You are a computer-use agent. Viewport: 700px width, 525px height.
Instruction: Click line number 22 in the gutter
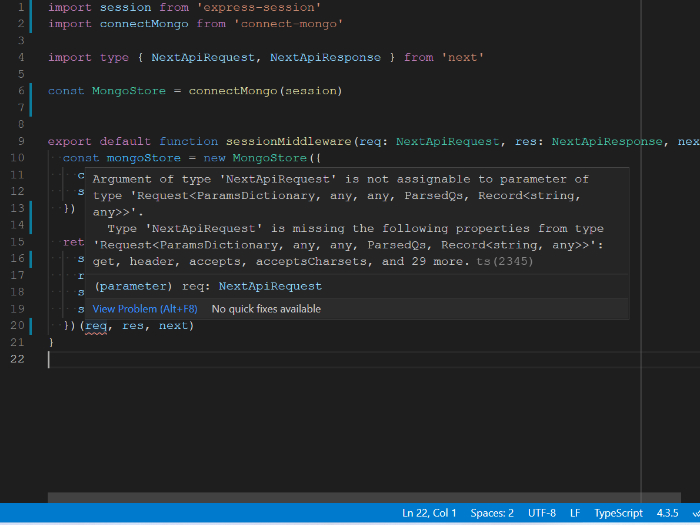click(x=17, y=359)
